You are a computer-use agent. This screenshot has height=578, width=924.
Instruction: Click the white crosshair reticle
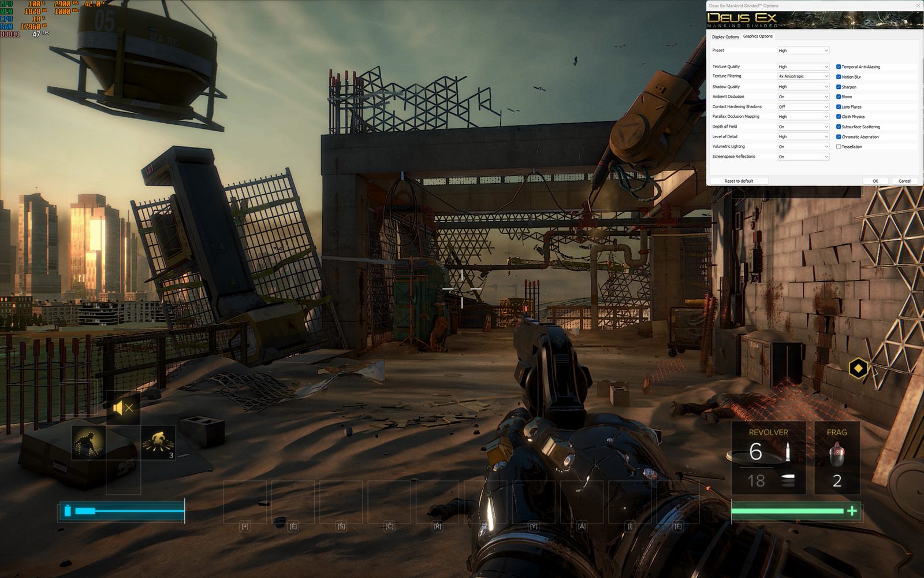(462, 288)
